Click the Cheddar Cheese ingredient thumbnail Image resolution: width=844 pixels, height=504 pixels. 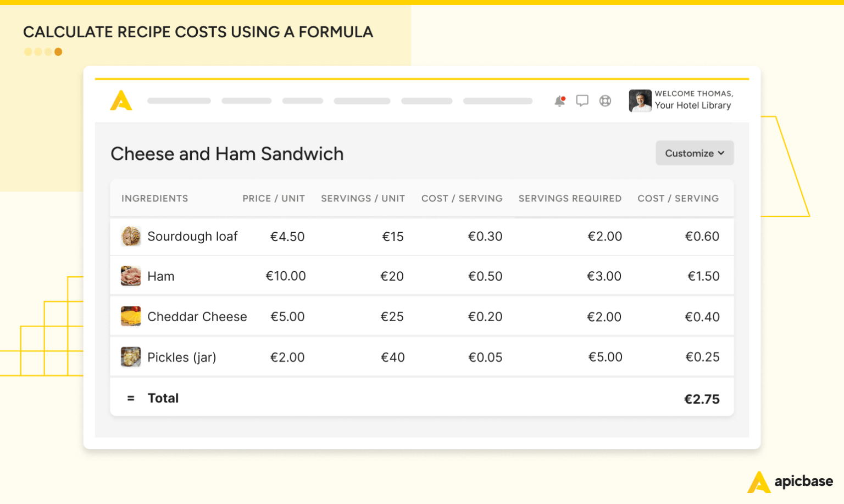(130, 316)
